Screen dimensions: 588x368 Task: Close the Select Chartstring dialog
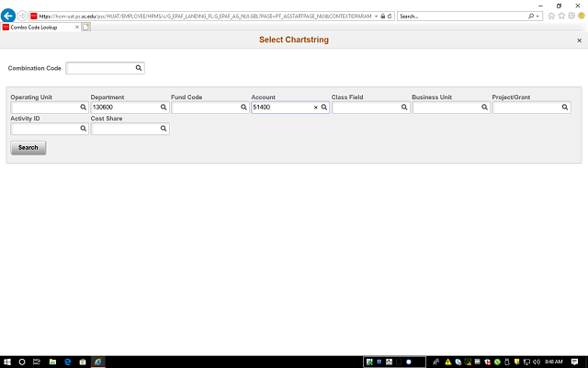coord(580,40)
